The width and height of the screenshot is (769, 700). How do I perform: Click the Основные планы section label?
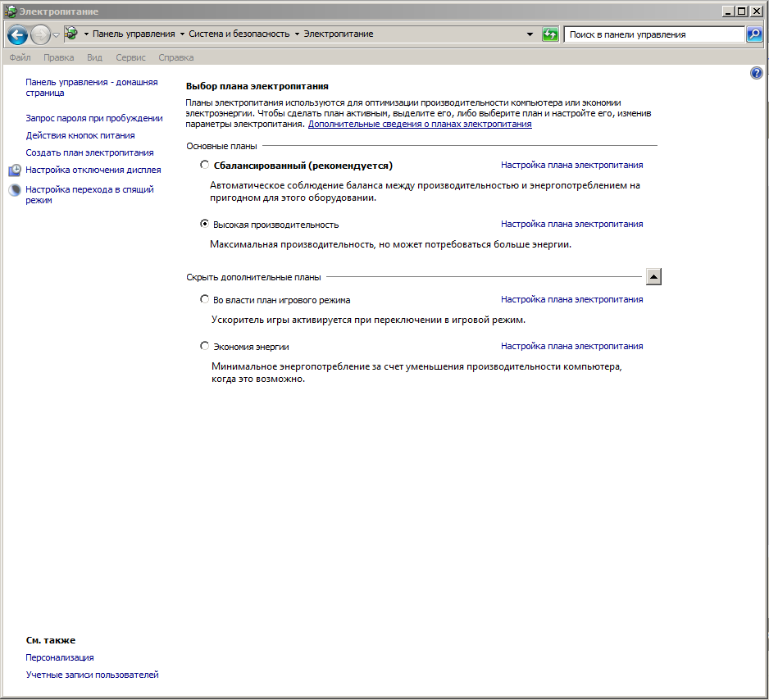pyautogui.click(x=221, y=146)
